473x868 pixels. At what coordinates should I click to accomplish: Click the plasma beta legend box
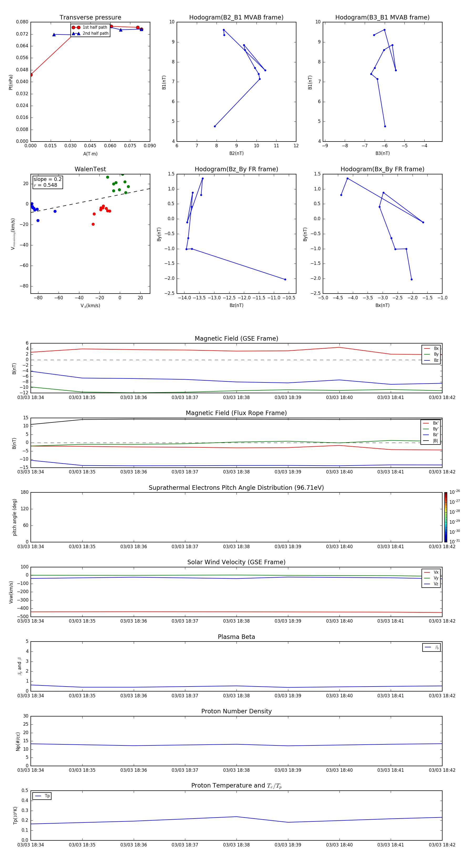431,647
